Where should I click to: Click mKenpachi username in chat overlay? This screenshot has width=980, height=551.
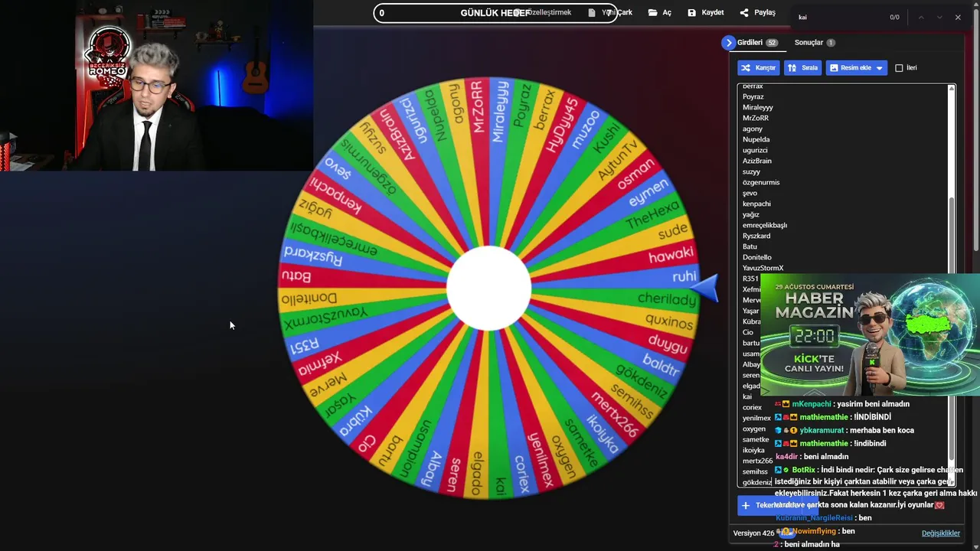pyautogui.click(x=812, y=404)
